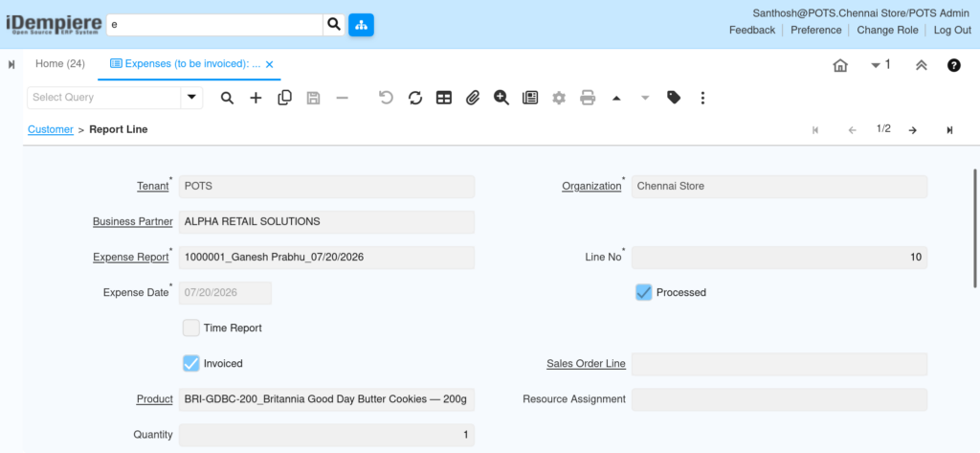This screenshot has height=453, width=980.
Task: Click the Delete minus icon
Action: [342, 98]
